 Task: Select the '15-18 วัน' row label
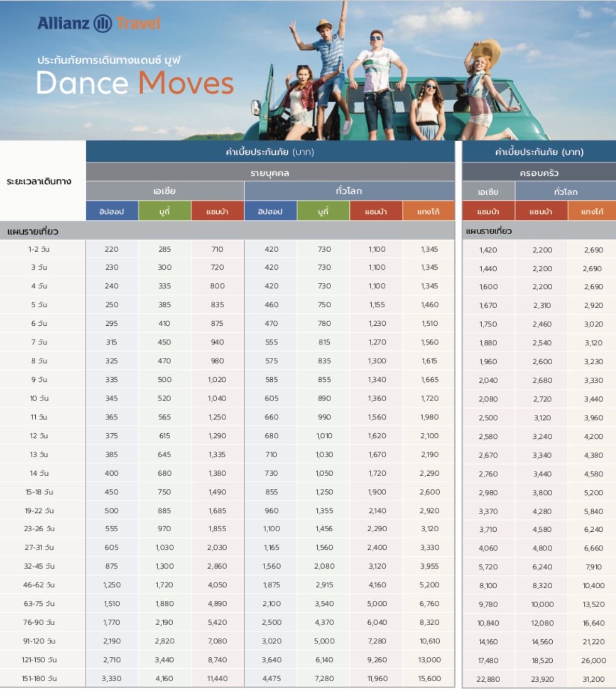(39, 492)
